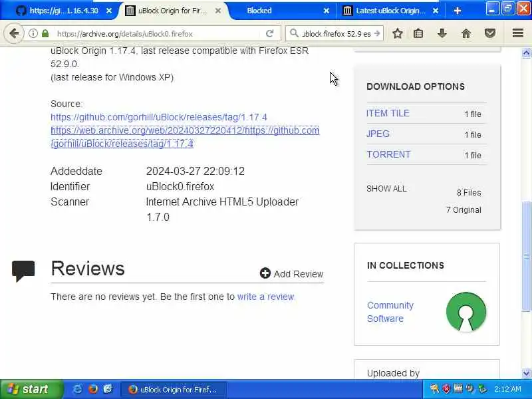Click SHOW ALL download files
532x399 pixels.
click(386, 189)
